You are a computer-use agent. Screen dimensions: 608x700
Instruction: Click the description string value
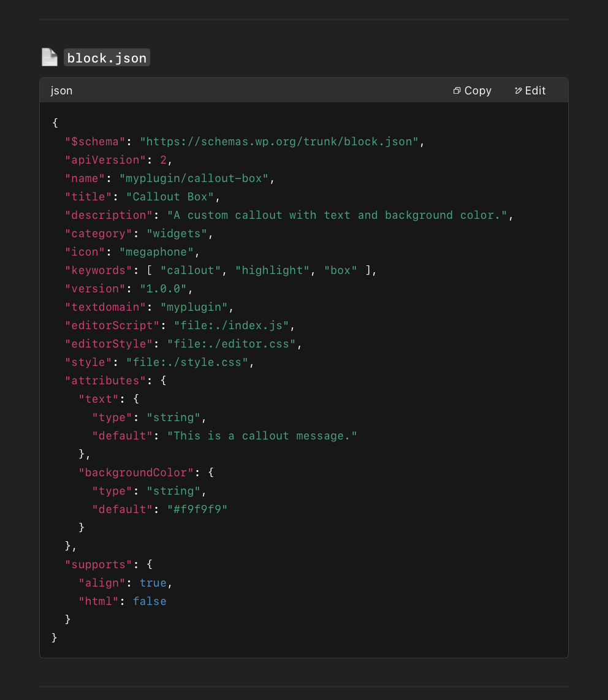click(x=337, y=215)
